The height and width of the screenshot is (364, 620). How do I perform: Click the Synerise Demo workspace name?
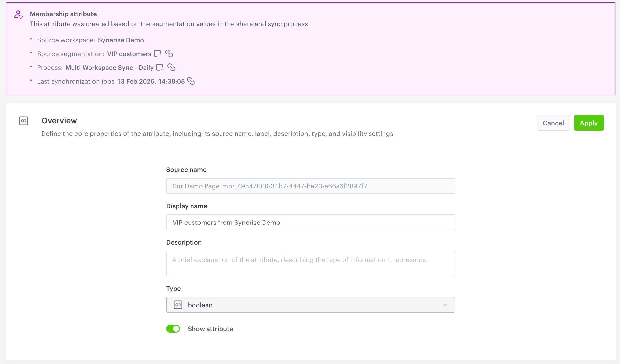121,40
